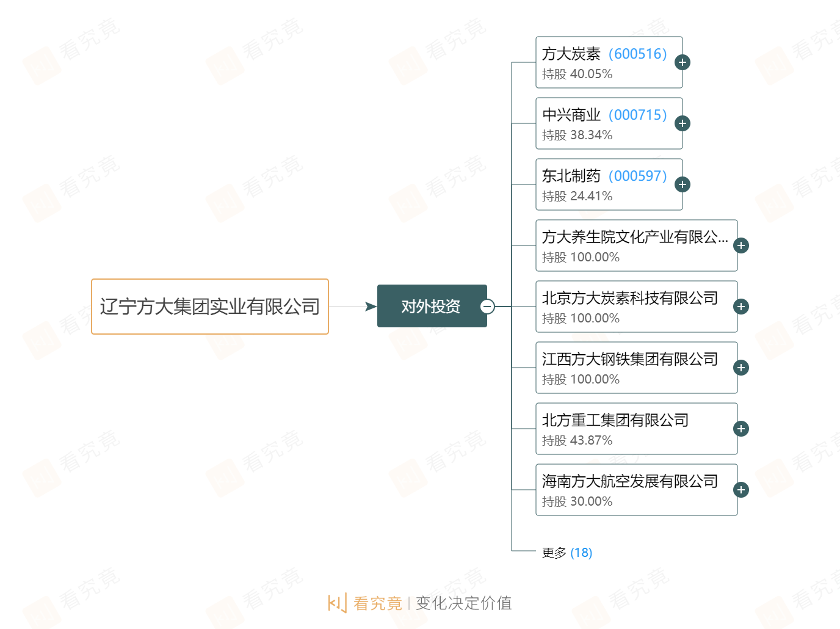Click the 变化决定价值 slogan text
Screen dimensions: 840x629
(464, 603)
